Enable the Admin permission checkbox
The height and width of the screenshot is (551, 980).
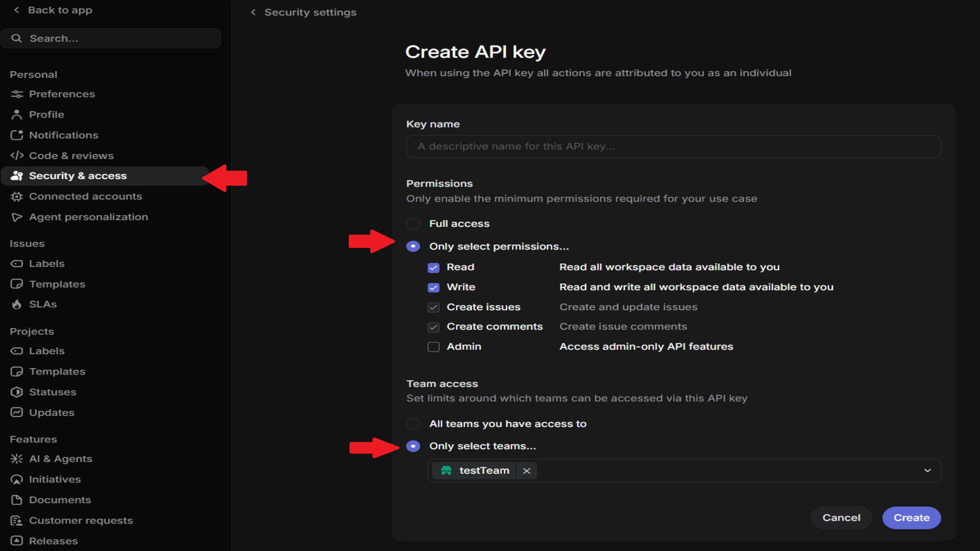click(x=433, y=347)
